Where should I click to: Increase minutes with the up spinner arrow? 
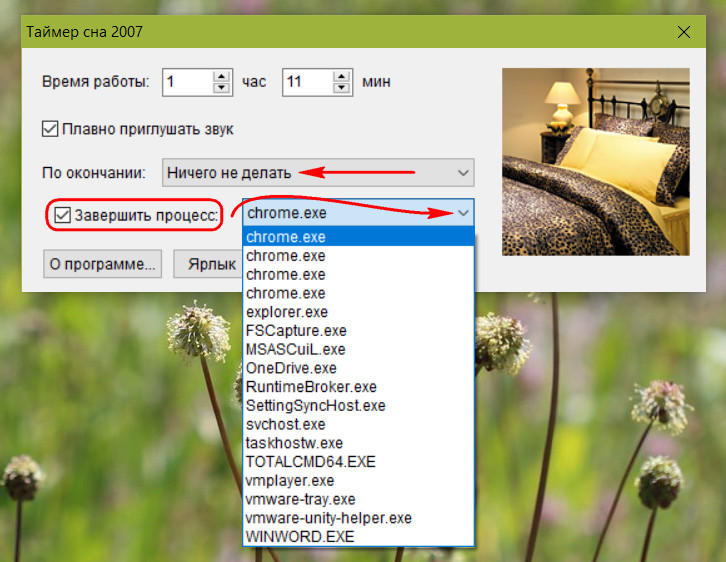[x=341, y=76]
